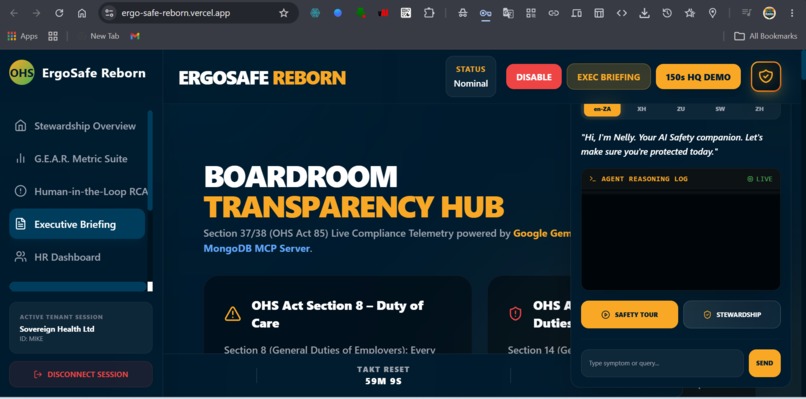
Task: Click warning triangle icon on Section 8 card
Action: [233, 313]
